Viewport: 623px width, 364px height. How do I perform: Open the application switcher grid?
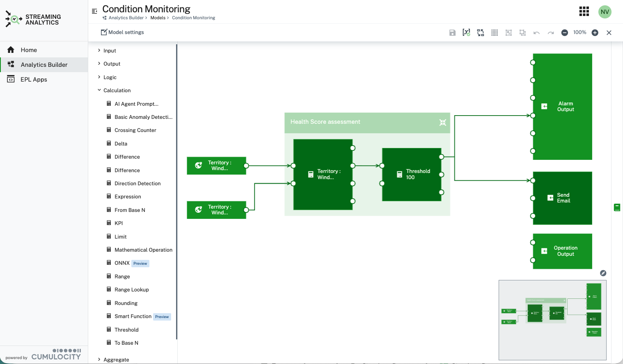(x=584, y=11)
